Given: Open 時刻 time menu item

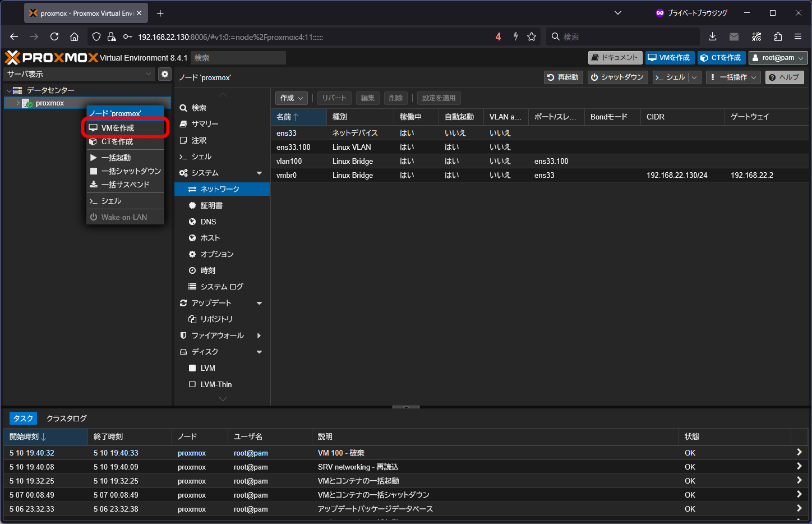Looking at the screenshot, I should point(222,270).
